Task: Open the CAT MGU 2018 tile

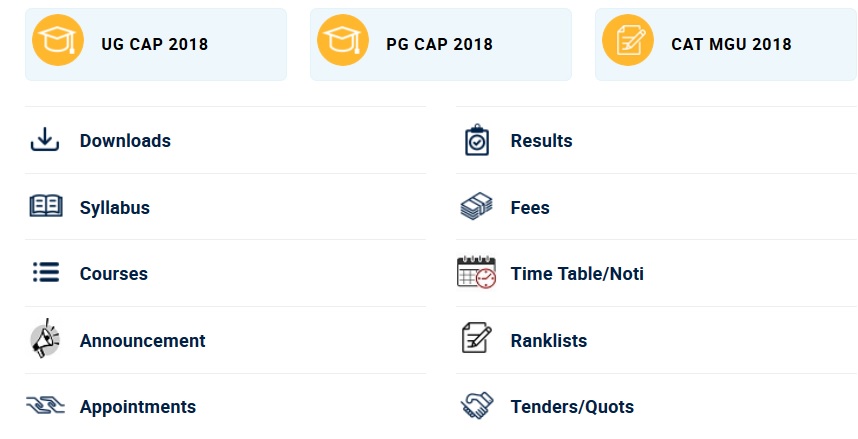Action: click(726, 44)
